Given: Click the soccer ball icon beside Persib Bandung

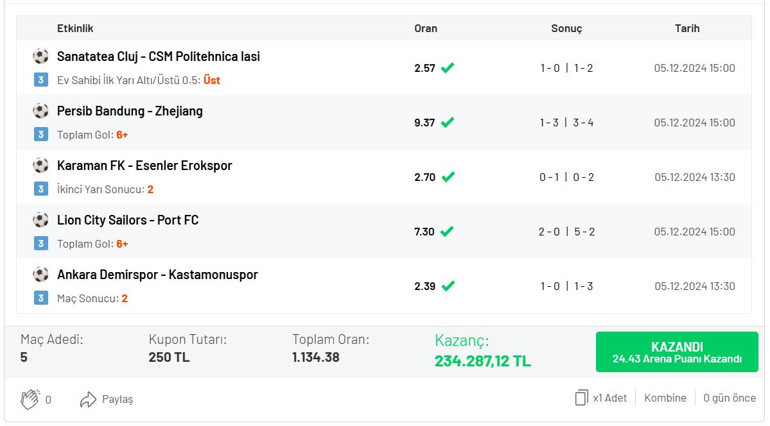Looking at the screenshot, I should pyautogui.click(x=41, y=111).
